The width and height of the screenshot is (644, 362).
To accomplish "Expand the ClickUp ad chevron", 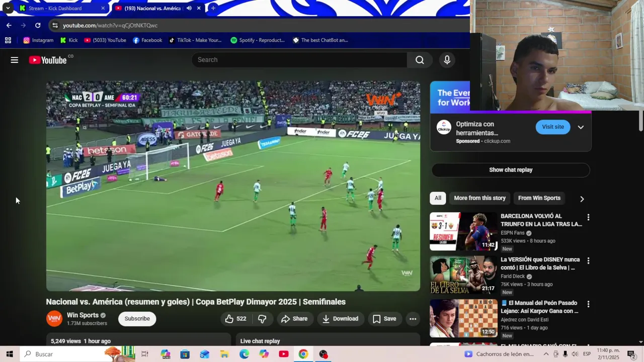I will tap(581, 127).
